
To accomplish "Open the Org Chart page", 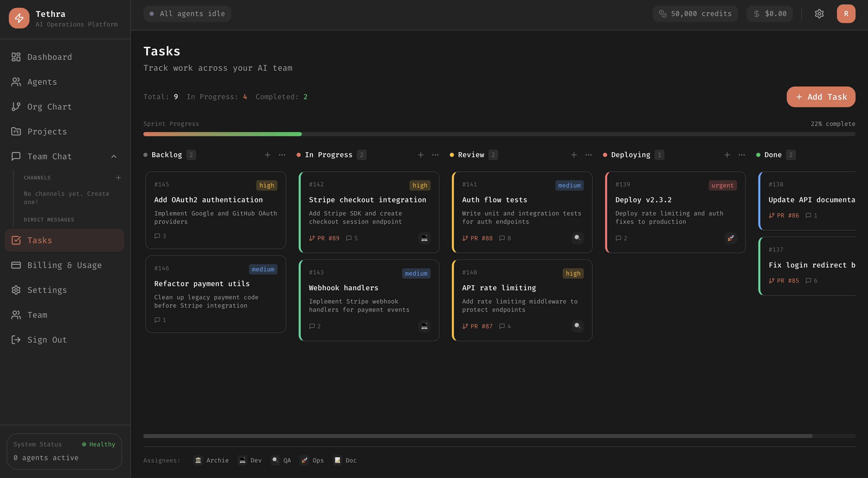I will pyautogui.click(x=49, y=107).
